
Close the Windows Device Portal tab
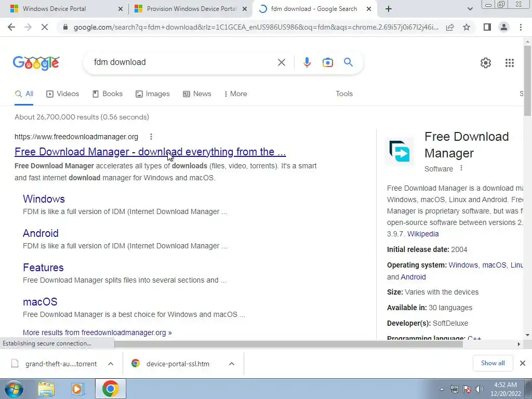tap(120, 9)
